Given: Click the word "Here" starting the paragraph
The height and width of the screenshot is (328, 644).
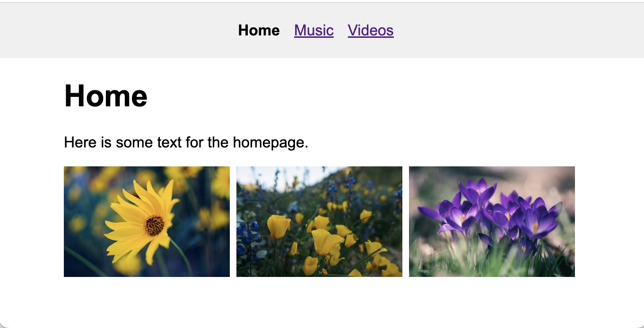Looking at the screenshot, I should click(80, 142).
